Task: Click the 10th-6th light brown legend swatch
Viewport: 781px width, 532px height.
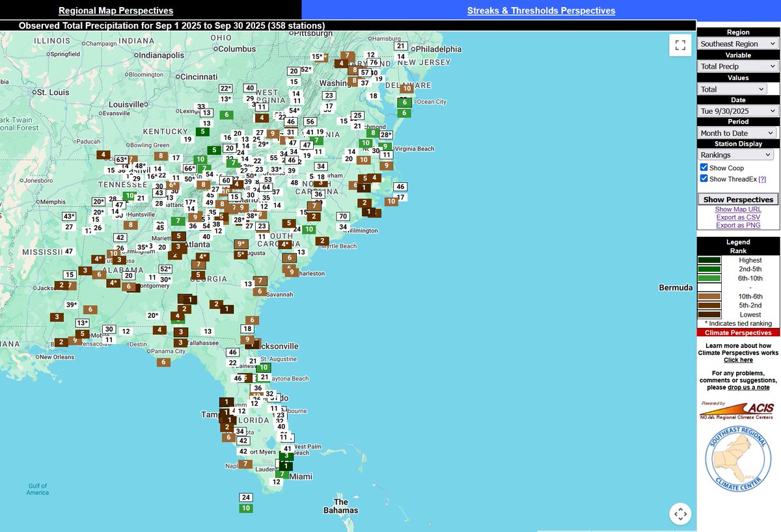Action: click(x=708, y=297)
